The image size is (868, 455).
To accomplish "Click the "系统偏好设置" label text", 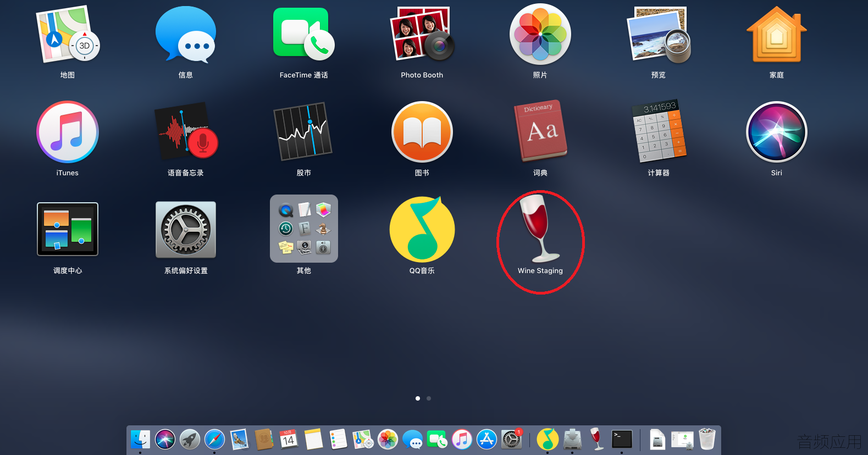I will (186, 271).
